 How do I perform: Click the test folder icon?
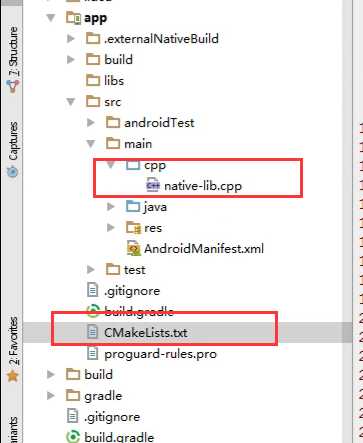click(113, 269)
